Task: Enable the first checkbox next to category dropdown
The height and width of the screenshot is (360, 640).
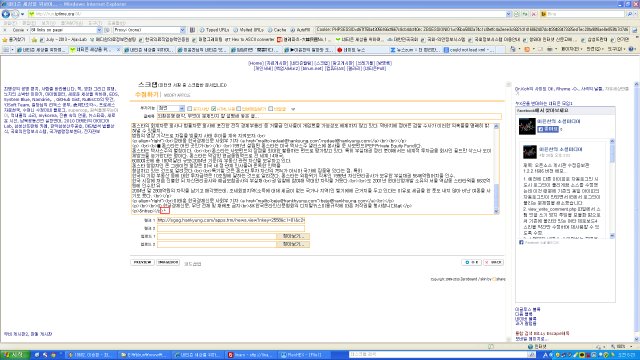Action: [x=189, y=109]
